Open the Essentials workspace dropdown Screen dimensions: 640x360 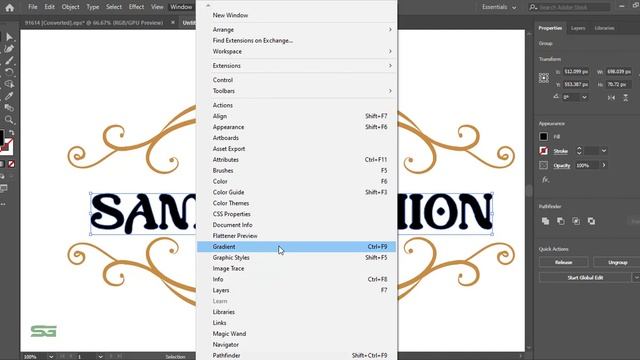tap(499, 7)
